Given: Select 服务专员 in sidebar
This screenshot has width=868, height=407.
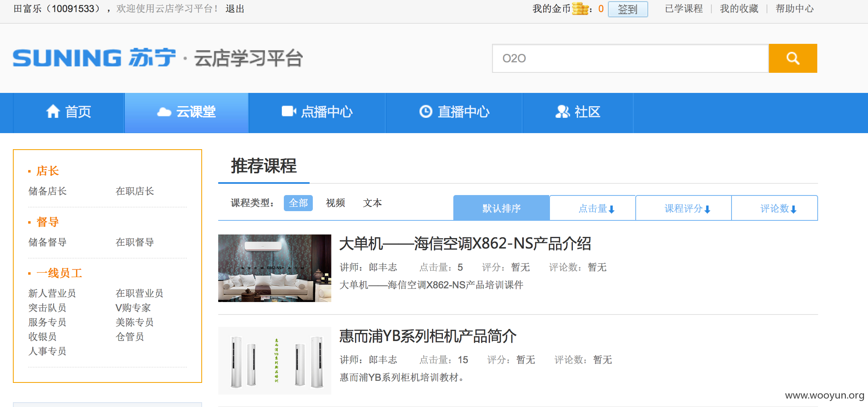Looking at the screenshot, I should coord(48,322).
